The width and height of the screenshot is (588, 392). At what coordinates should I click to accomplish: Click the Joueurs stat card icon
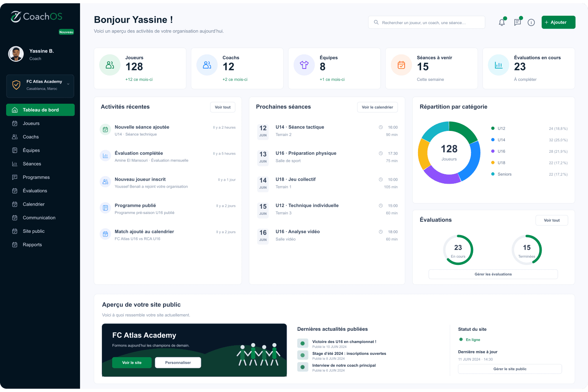[x=110, y=65]
